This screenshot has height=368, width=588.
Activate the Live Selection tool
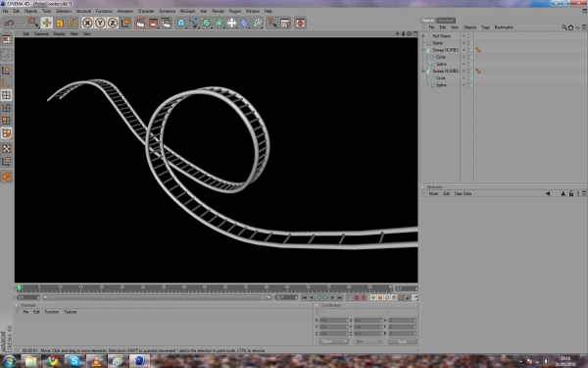[33, 23]
